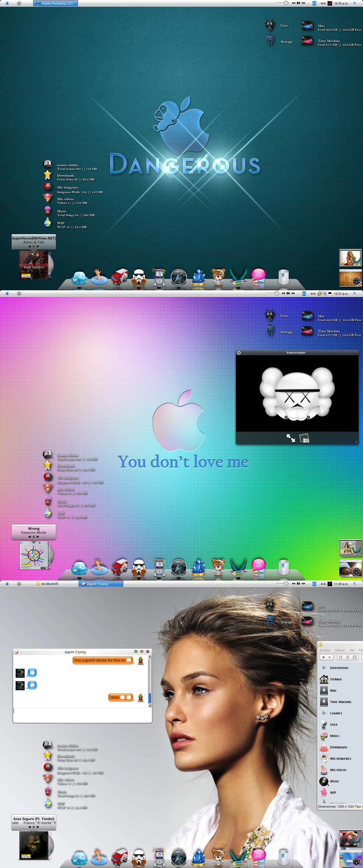The width and height of the screenshot is (363, 868).
Task: Open the Archivo menu in file browser
Action: pyautogui.click(x=325, y=650)
